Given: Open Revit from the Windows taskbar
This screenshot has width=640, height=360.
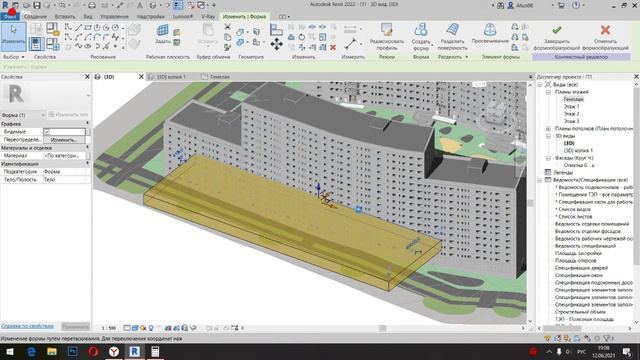Looking at the screenshot, I should 135,351.
